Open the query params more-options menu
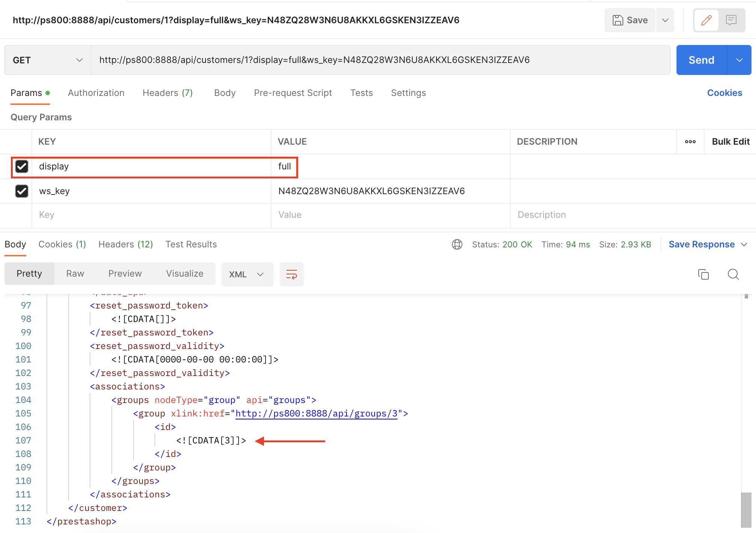This screenshot has height=533, width=756. [x=690, y=142]
